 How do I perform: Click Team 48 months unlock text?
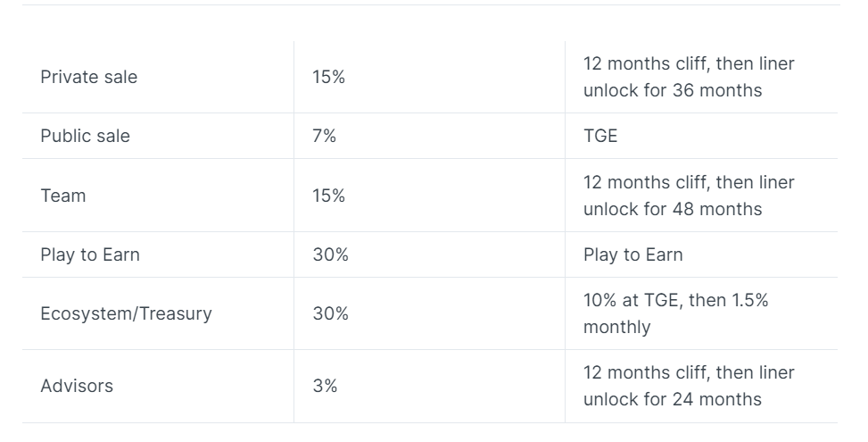(689, 196)
